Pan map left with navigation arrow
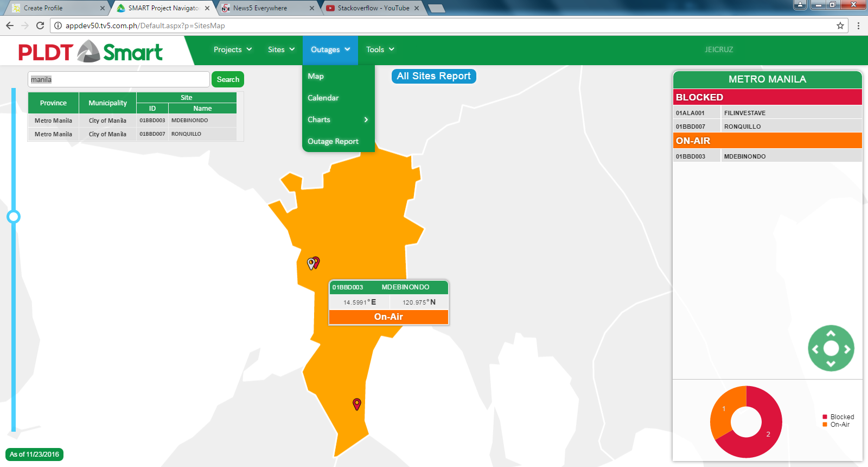This screenshot has height=467, width=868. coord(815,349)
